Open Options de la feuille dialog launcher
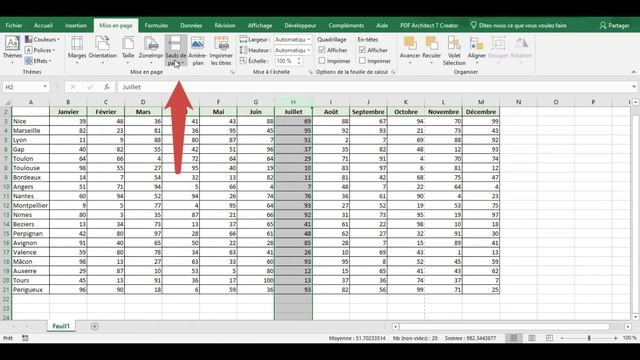 pyautogui.click(x=393, y=72)
